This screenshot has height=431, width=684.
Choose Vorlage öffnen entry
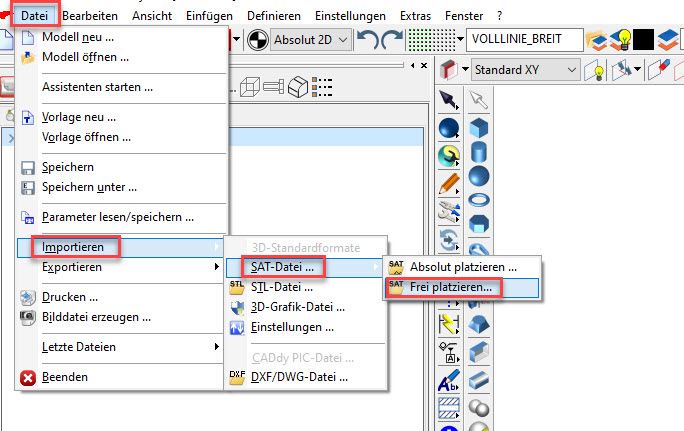[x=122, y=137]
